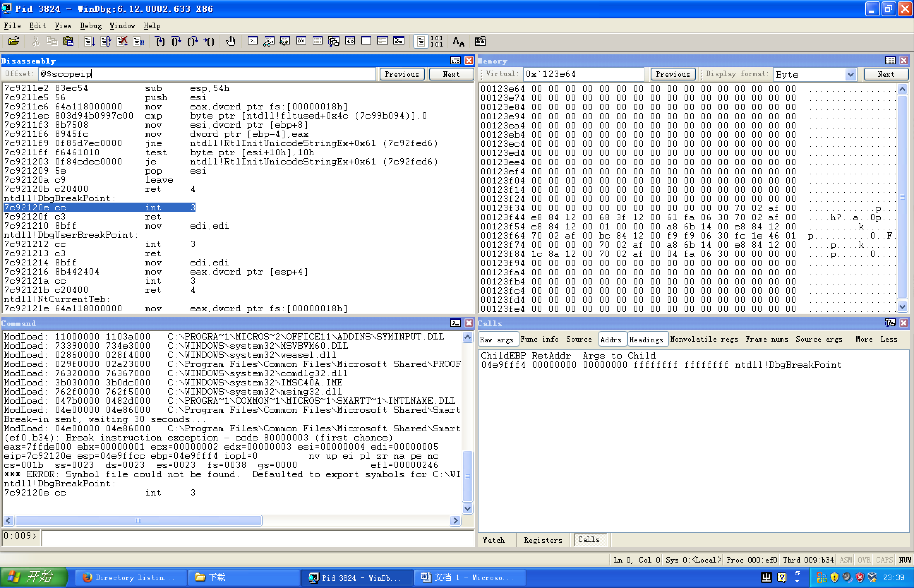Image resolution: width=914 pixels, height=588 pixels.
Task: Click the Step Out toolbar icon
Action: tap(193, 41)
